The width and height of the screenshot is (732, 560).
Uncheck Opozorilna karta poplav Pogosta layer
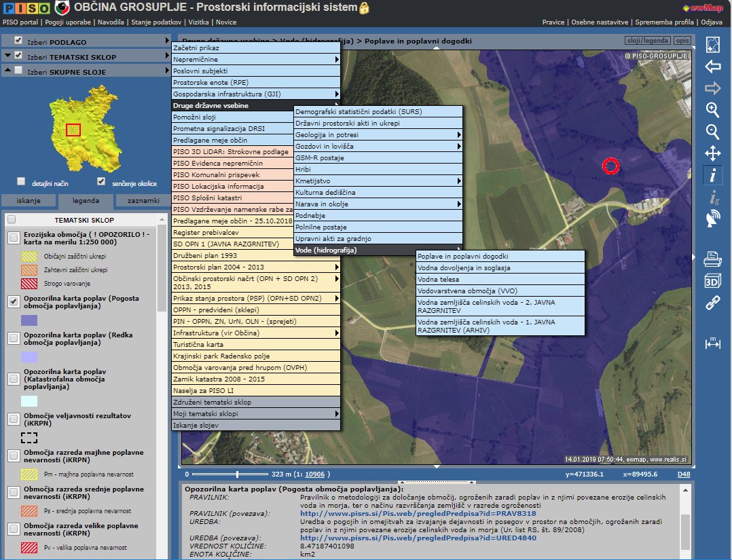[14, 302]
